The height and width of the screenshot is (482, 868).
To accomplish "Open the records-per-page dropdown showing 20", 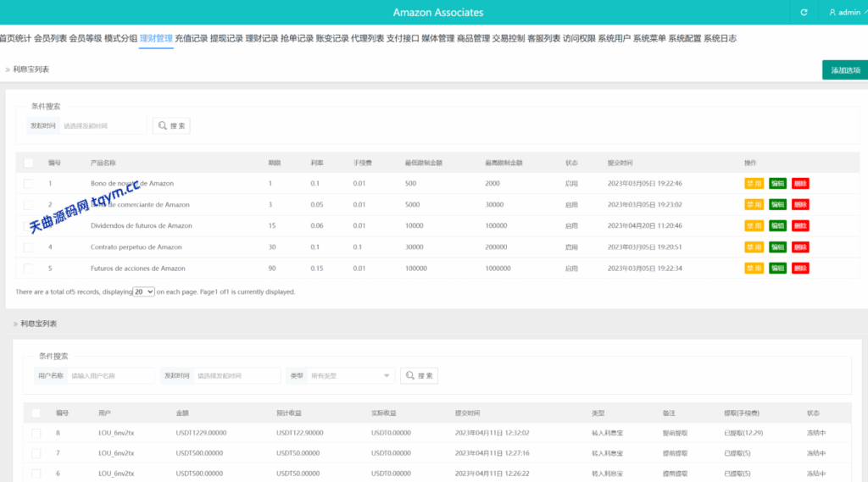I will 143,291.
